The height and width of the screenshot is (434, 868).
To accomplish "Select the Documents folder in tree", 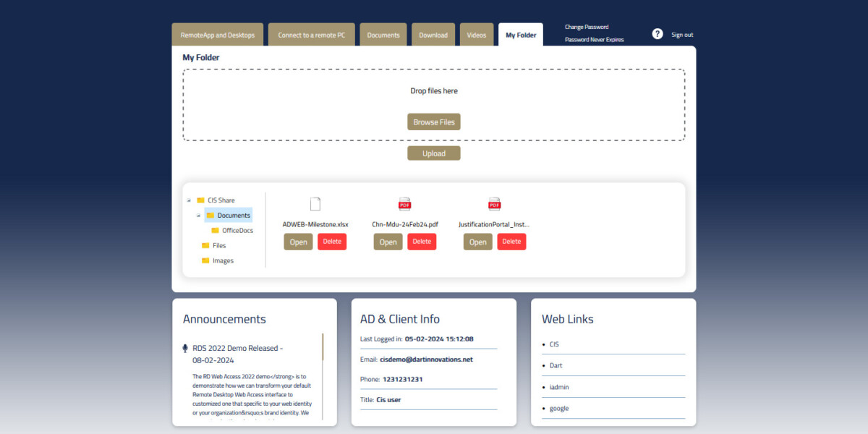I will 233,216.
